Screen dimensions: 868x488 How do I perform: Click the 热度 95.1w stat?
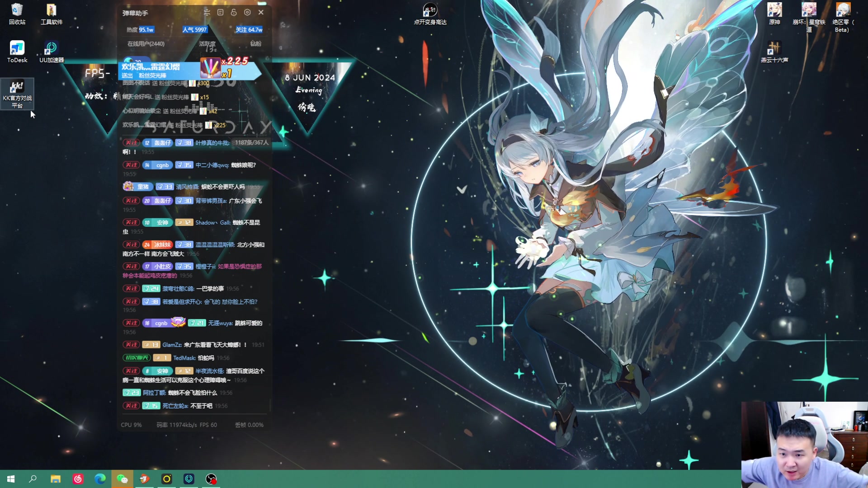tap(140, 30)
